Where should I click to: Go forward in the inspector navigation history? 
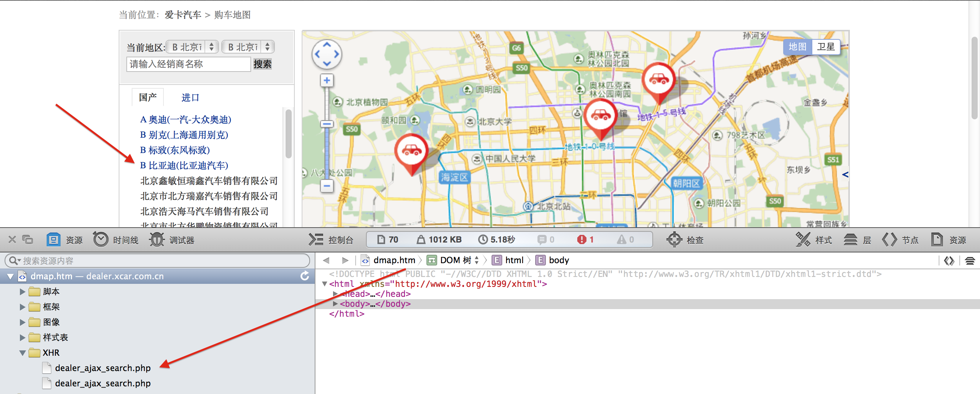point(345,260)
